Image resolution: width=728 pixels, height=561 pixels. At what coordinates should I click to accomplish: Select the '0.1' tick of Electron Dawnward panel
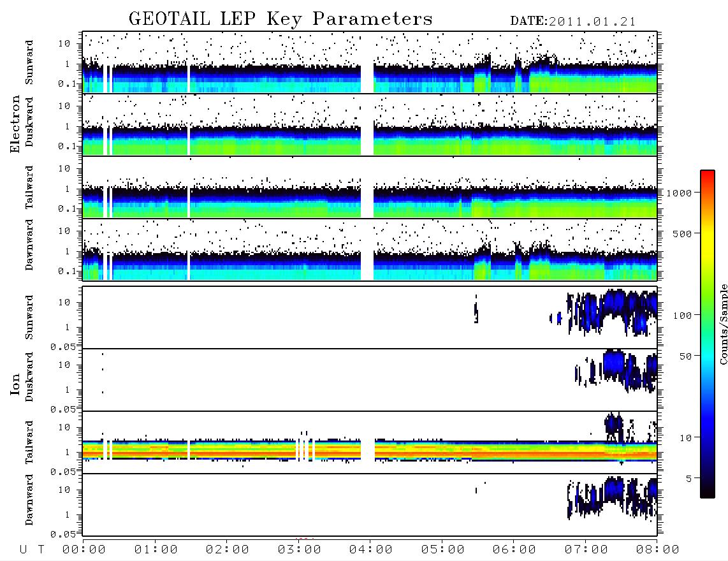(x=66, y=271)
